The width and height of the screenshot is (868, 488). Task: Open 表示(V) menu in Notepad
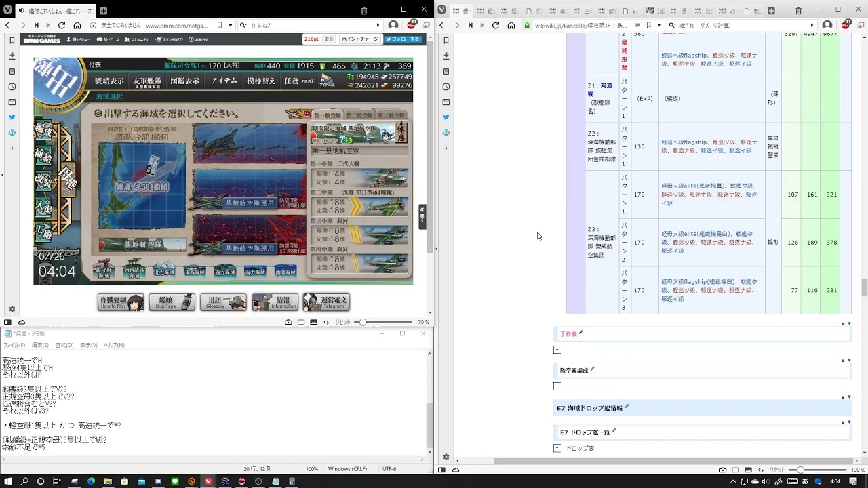(x=89, y=345)
